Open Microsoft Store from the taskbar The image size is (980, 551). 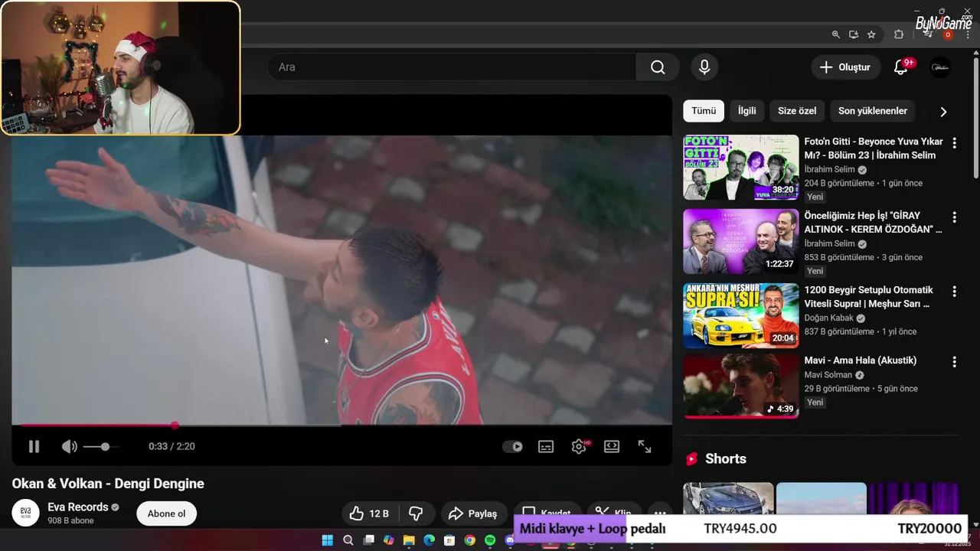(449, 540)
